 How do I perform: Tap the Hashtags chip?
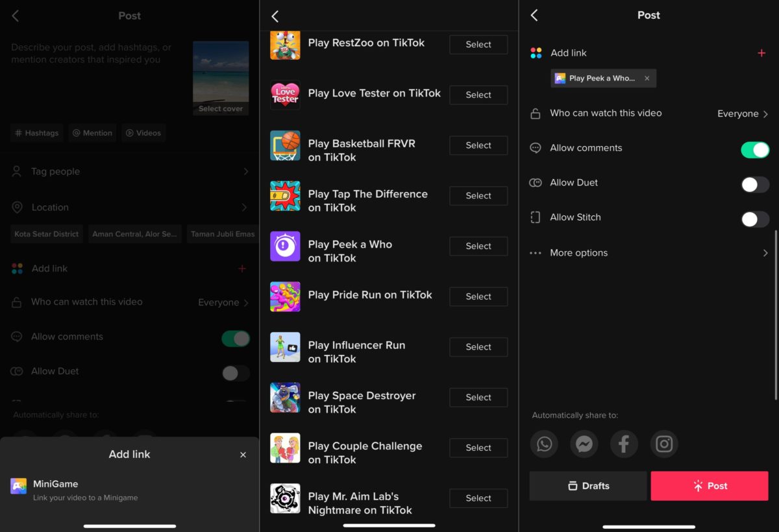click(x=36, y=133)
